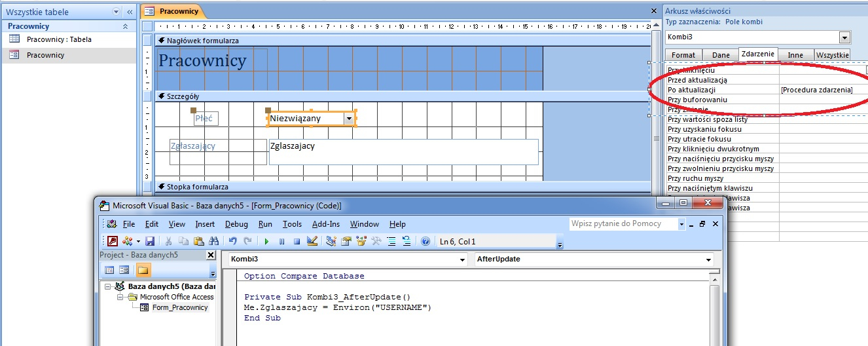Open the Kombi3 selector in property sheet
Viewport: 868px width, 346px height.
844,37
